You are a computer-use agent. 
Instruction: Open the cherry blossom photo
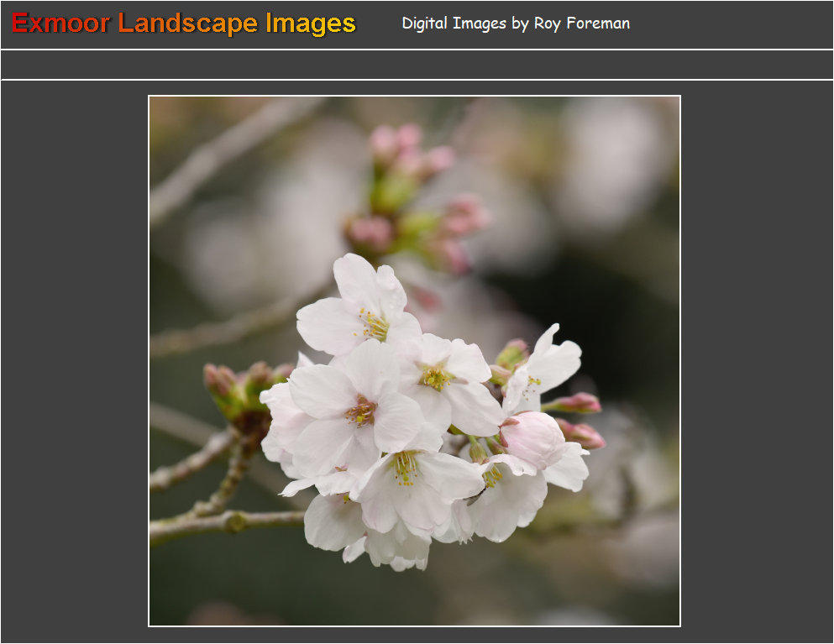coord(414,361)
